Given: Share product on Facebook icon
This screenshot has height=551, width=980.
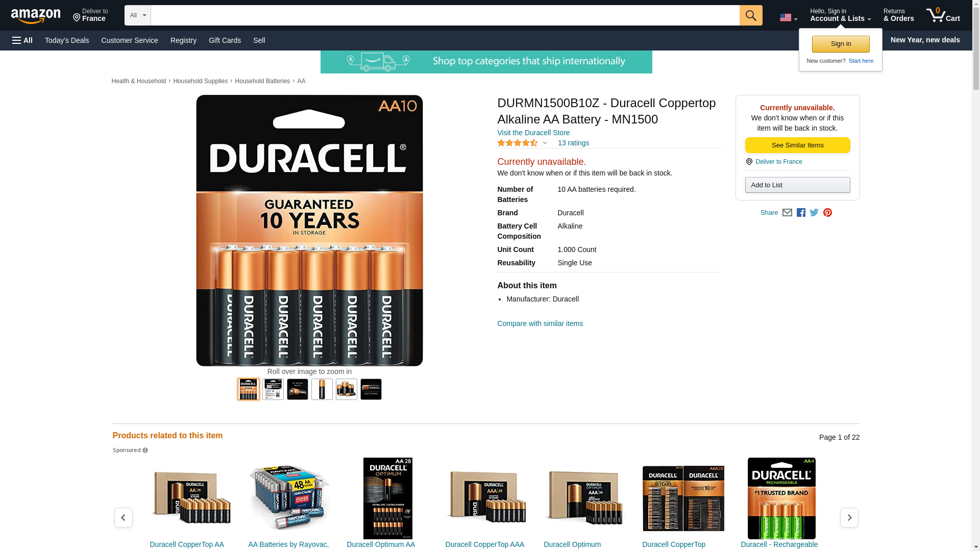Looking at the screenshot, I should click(x=801, y=213).
